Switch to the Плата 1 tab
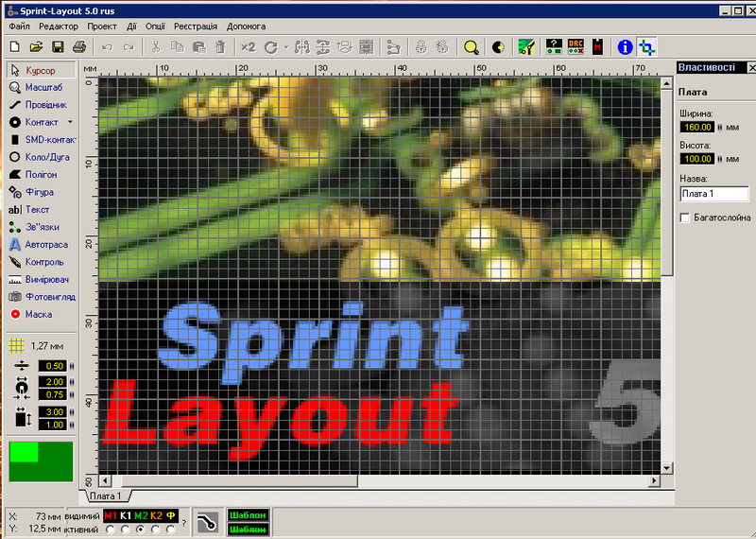Screen dimensions: 756x539 point(107,496)
